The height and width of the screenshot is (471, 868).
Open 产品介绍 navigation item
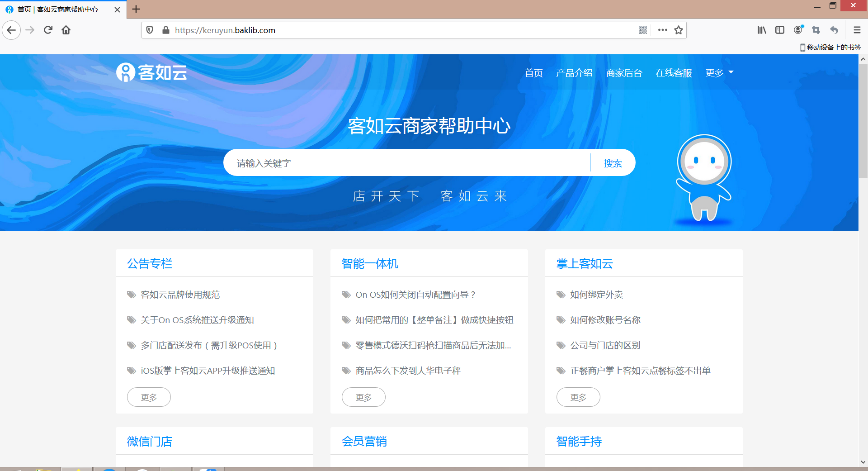point(574,73)
